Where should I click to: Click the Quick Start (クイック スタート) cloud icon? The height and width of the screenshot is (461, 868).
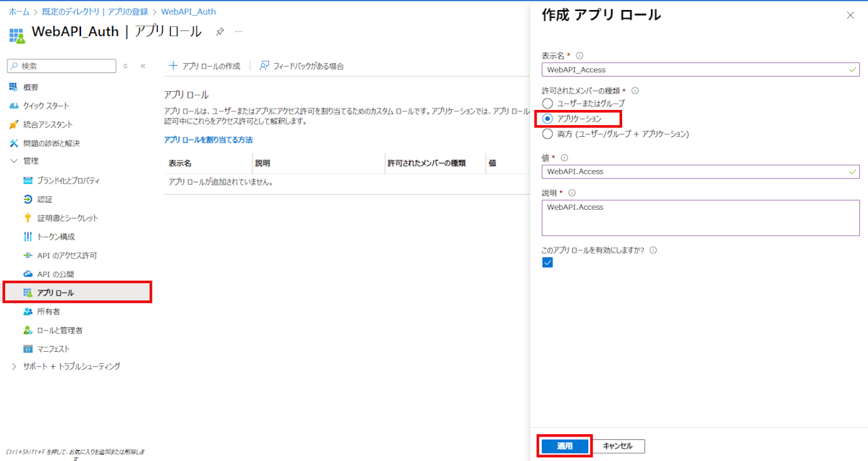(14, 106)
